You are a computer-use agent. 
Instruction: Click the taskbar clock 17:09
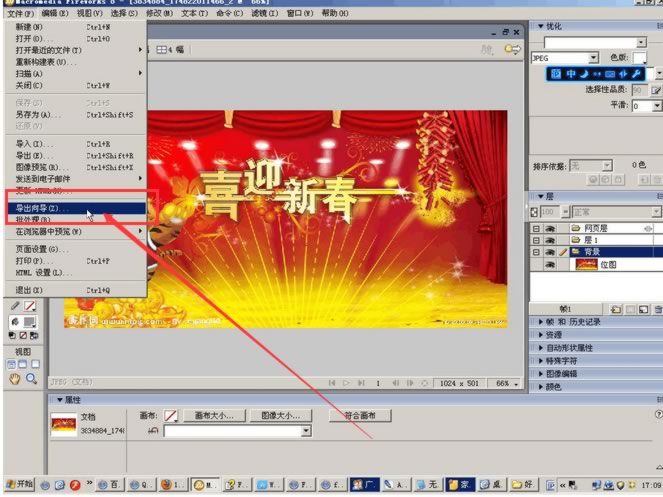(652, 485)
